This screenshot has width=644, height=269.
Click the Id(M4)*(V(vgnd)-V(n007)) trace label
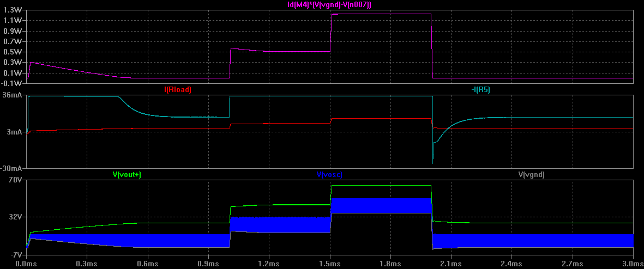coord(330,4)
